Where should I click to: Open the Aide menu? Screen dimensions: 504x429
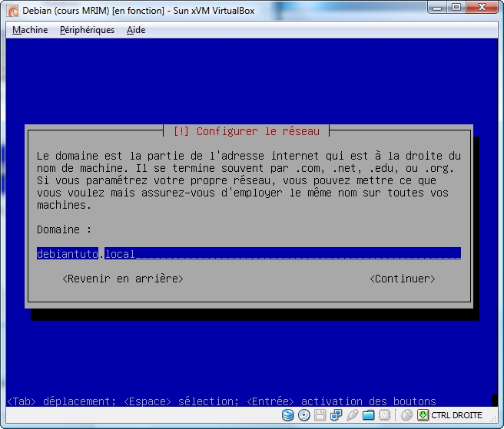(136, 30)
